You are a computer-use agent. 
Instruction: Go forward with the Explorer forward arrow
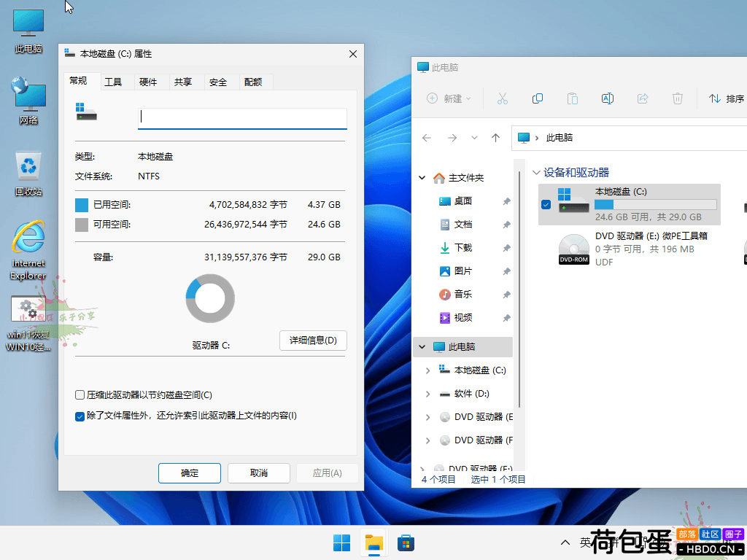tap(452, 138)
